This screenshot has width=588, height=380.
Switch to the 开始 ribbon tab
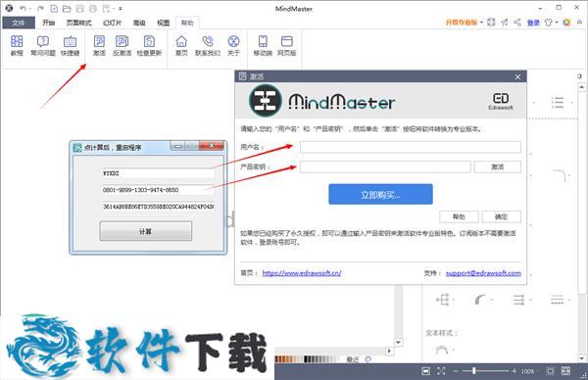tap(48, 23)
